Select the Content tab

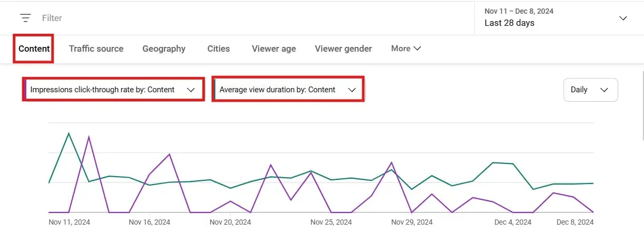(34, 49)
